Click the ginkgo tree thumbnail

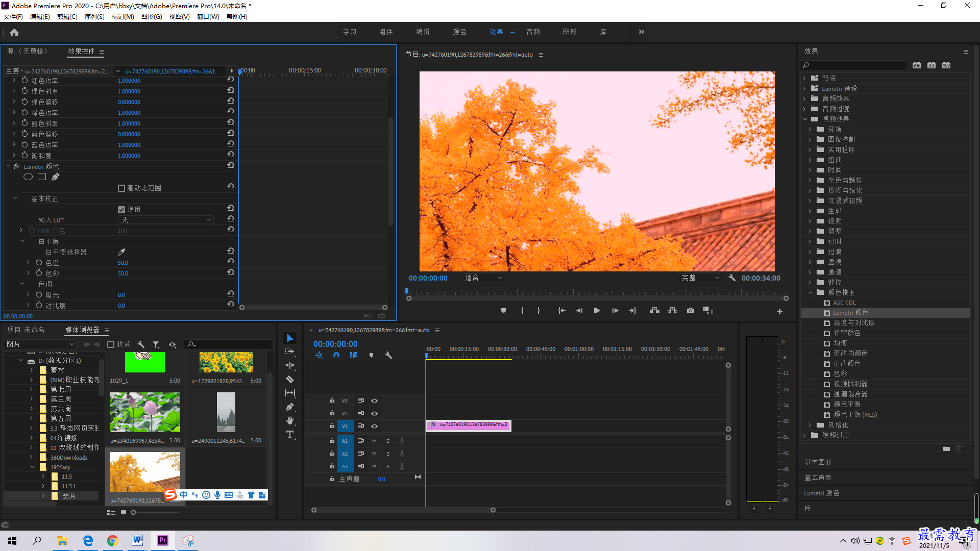145,472
